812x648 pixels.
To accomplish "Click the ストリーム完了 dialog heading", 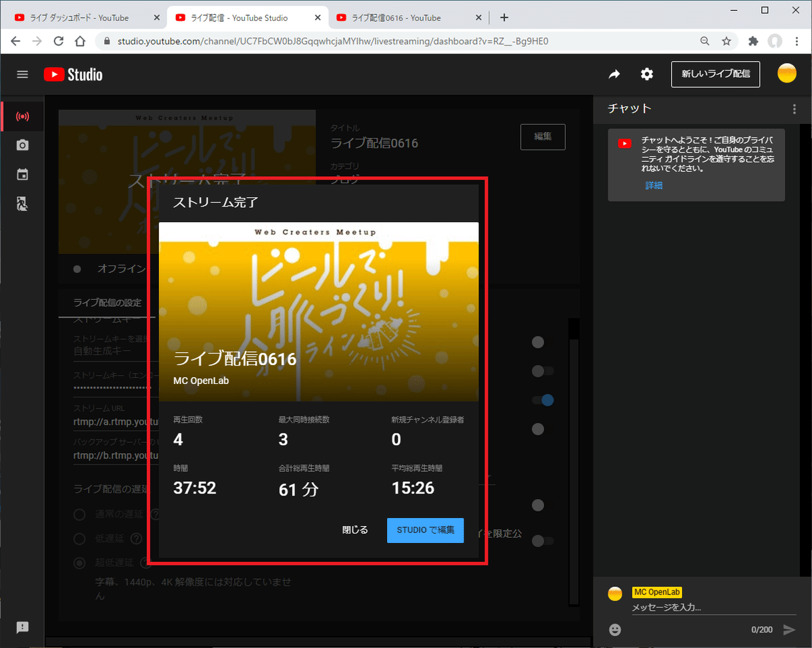I will 215,202.
